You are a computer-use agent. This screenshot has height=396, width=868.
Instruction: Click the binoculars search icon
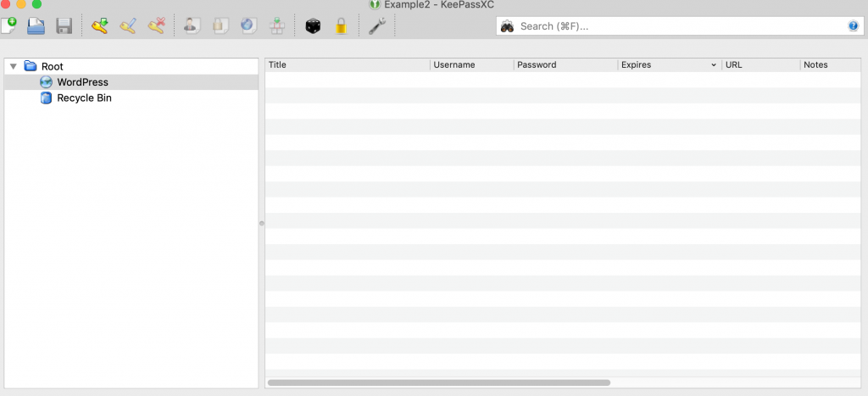coord(507,26)
